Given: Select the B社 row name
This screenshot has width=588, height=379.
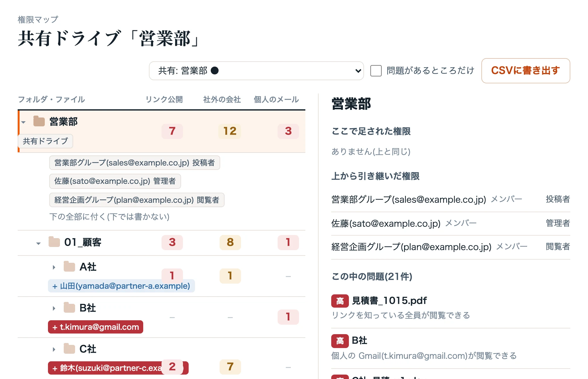Looking at the screenshot, I should click(x=88, y=308).
